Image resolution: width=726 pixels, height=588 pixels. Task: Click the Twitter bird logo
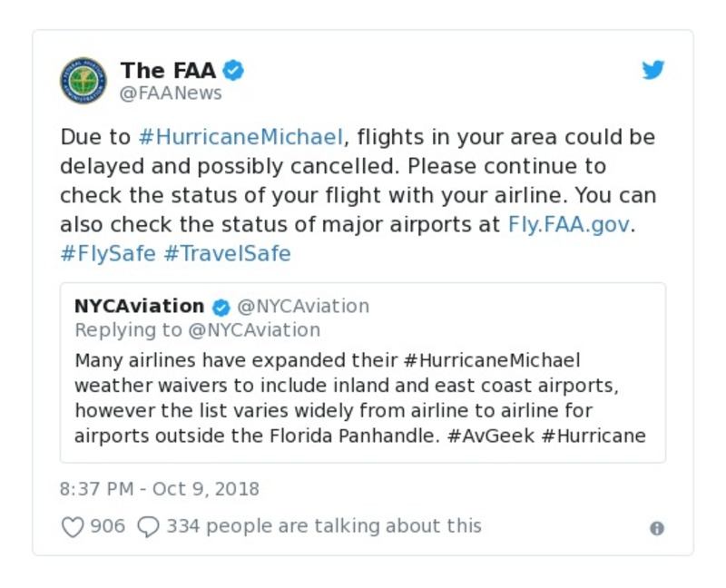click(x=653, y=71)
